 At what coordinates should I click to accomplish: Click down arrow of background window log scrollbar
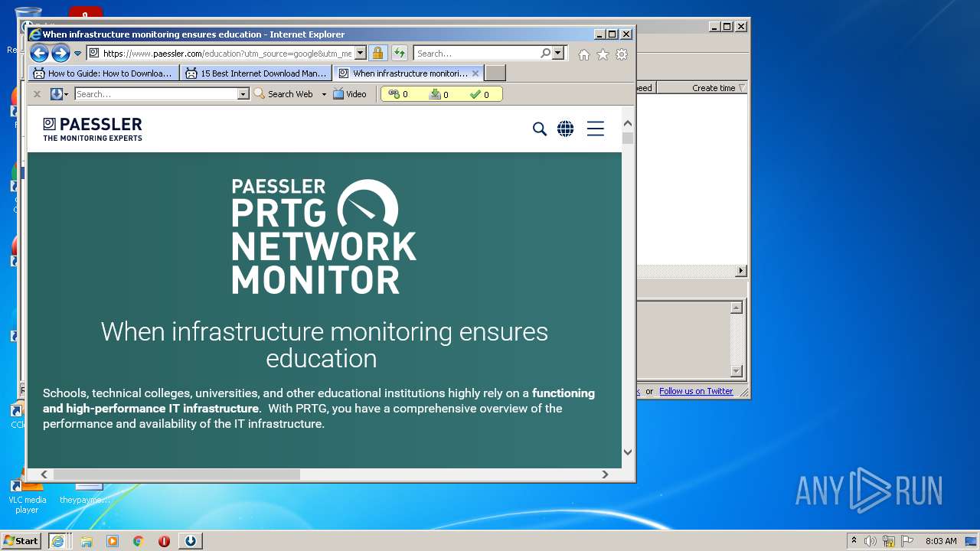coord(737,371)
